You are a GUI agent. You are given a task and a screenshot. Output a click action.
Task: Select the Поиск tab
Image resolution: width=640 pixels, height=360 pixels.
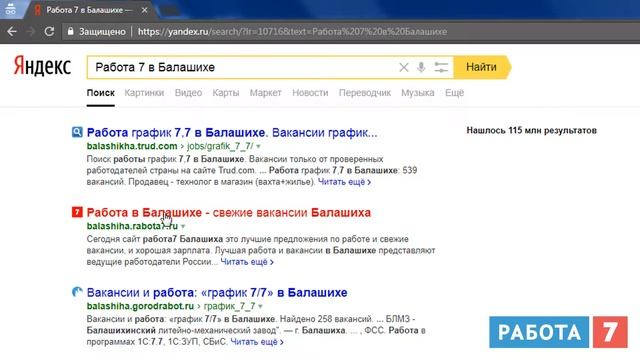click(100, 93)
